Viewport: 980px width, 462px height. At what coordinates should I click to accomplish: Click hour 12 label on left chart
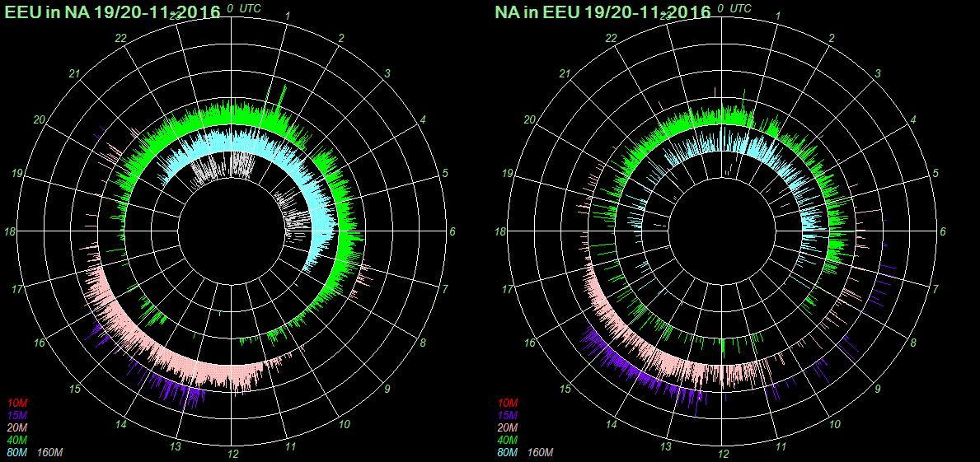point(233,454)
